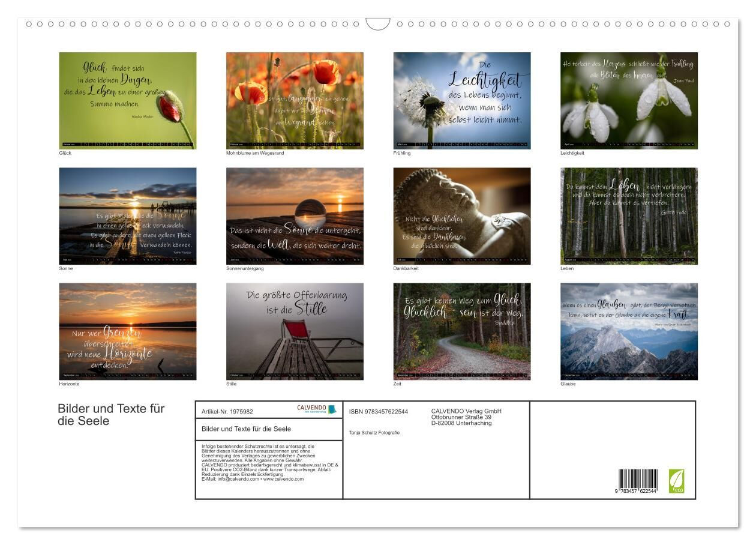Screen dimensions: 756x545
Task: Click the ISBN 9783457622544 text
Action: pos(379,412)
